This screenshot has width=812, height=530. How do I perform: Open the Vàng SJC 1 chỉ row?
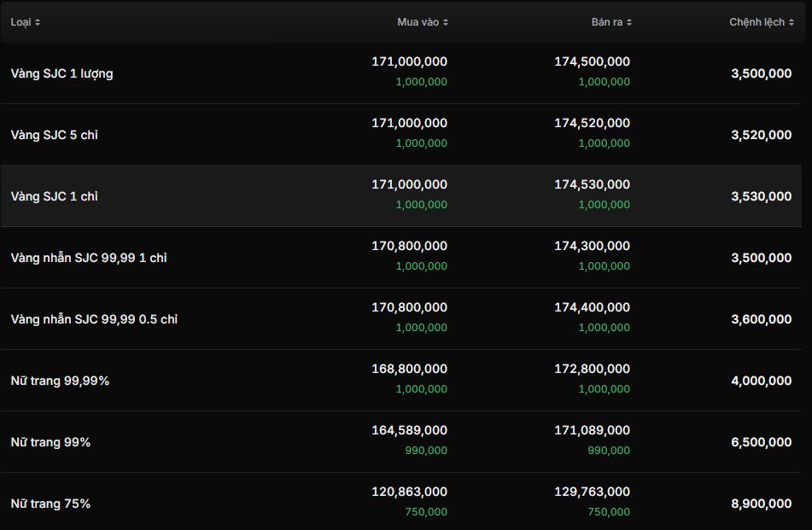pos(54,196)
